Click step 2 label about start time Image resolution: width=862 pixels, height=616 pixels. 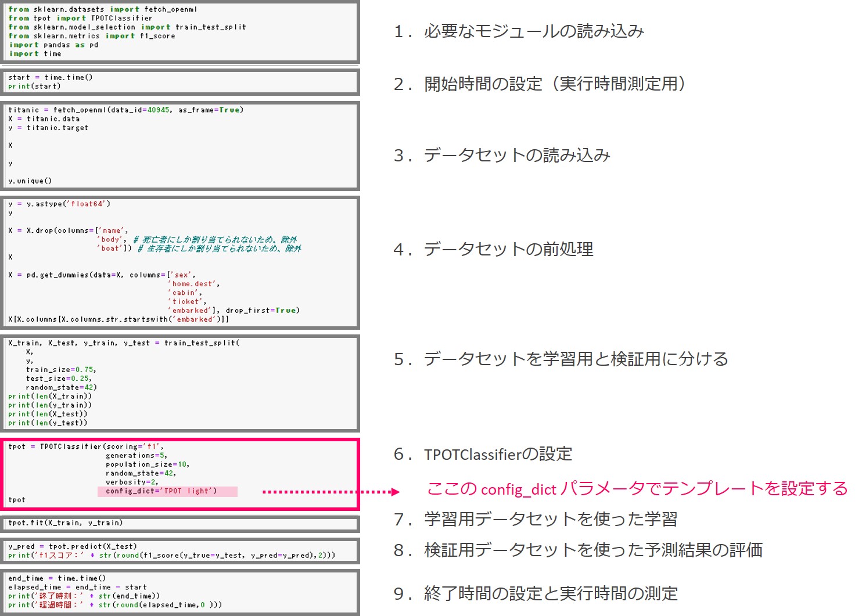540,84
